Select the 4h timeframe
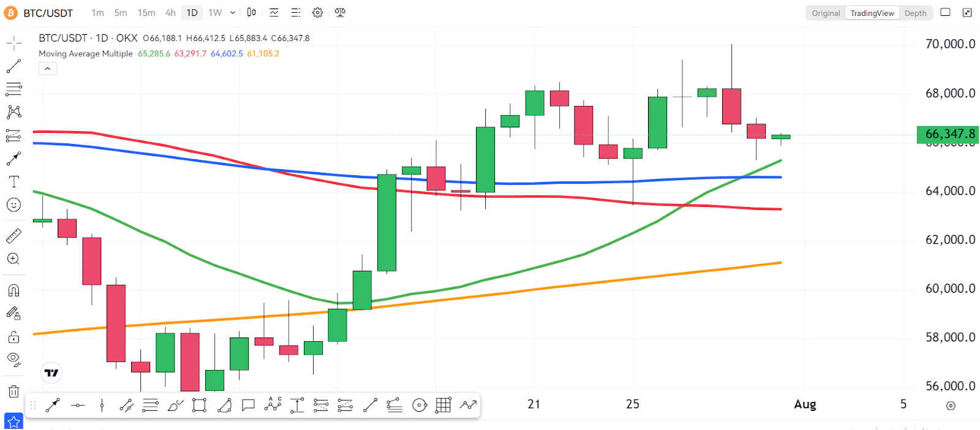 (170, 13)
